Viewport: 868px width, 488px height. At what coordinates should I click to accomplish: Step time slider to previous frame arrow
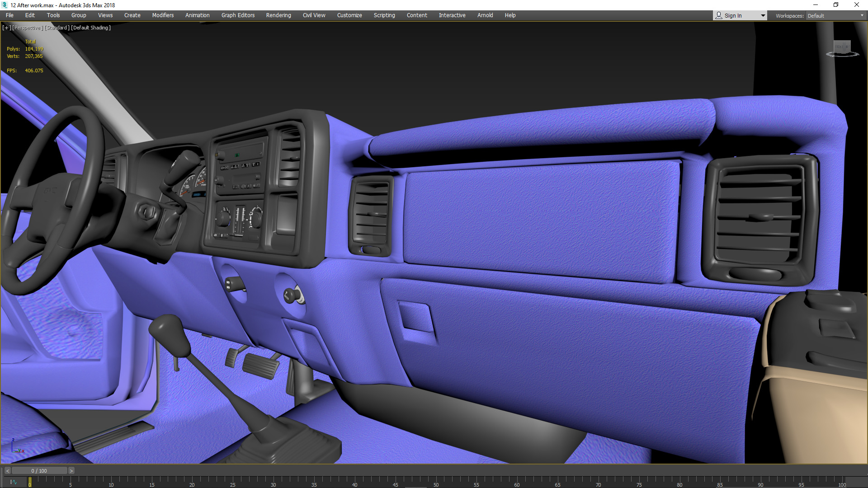point(7,471)
